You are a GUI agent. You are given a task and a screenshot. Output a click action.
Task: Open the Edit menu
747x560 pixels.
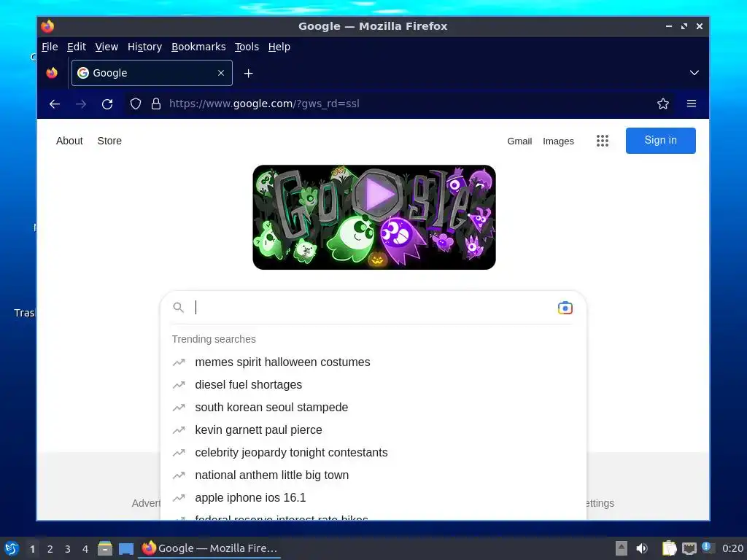76,47
